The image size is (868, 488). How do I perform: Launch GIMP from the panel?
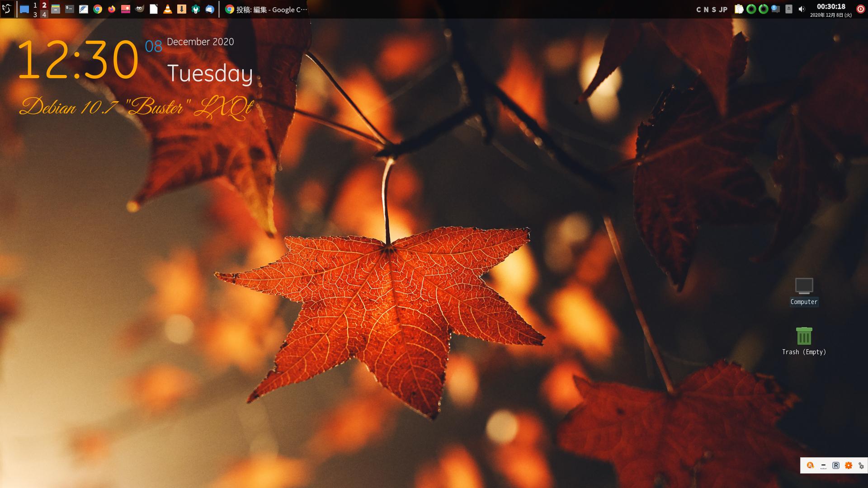point(140,9)
